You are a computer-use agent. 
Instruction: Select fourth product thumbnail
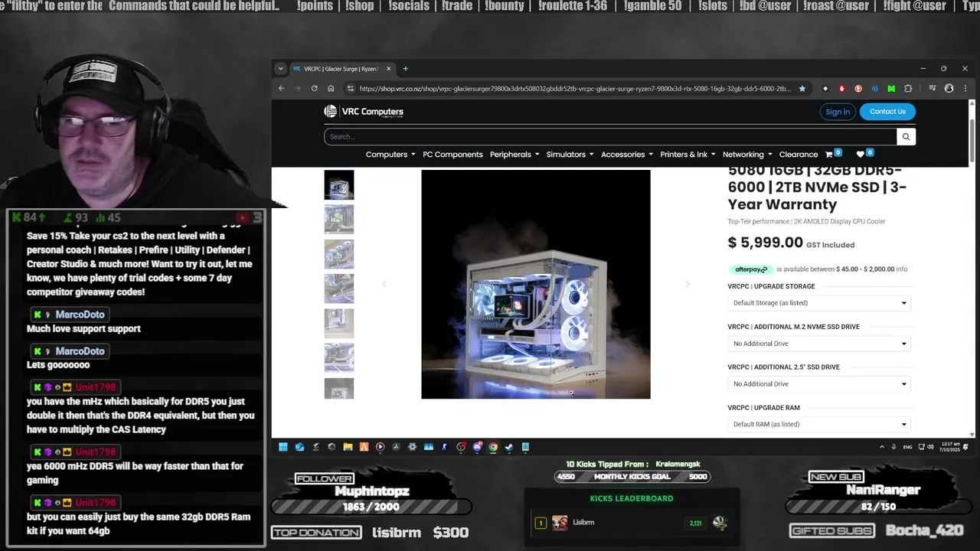[x=339, y=289]
